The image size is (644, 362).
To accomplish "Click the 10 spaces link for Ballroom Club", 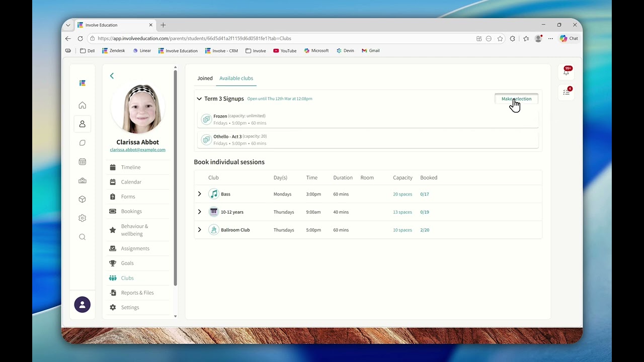I will 403,230.
